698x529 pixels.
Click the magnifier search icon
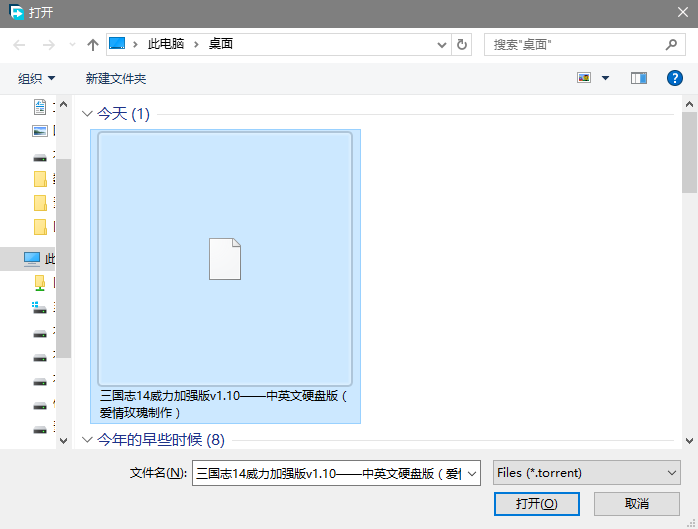pos(671,44)
